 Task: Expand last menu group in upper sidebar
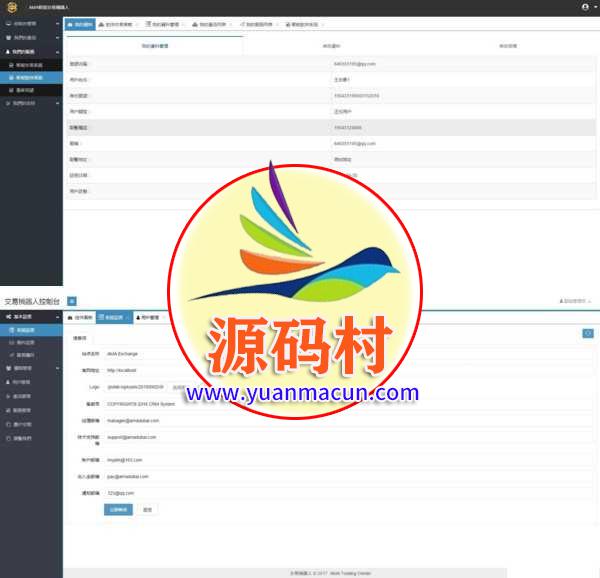pos(31,103)
